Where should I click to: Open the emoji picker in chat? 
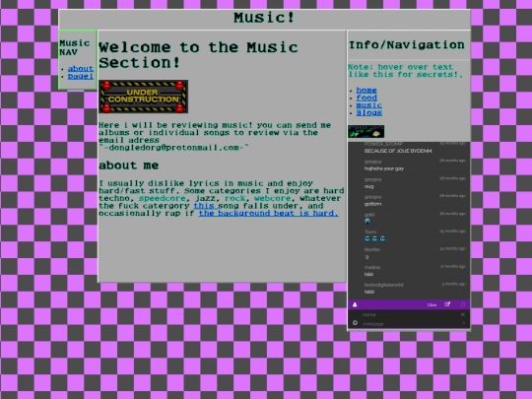click(x=355, y=323)
